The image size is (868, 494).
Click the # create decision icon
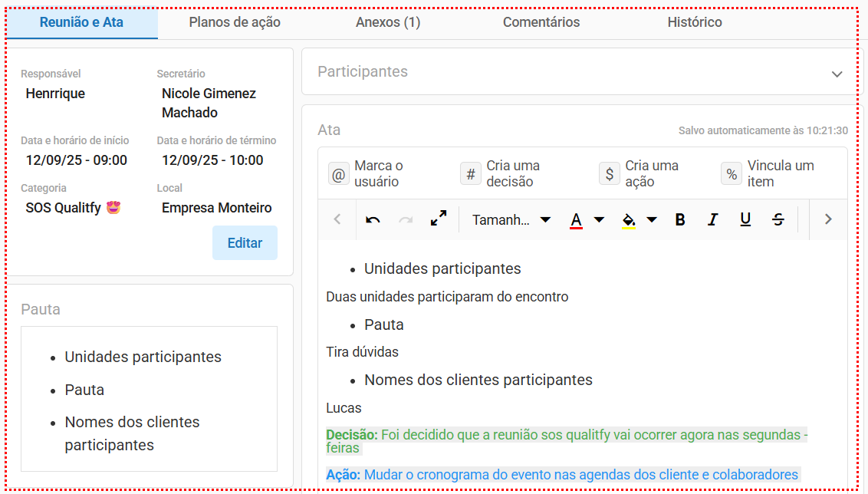[x=470, y=174]
